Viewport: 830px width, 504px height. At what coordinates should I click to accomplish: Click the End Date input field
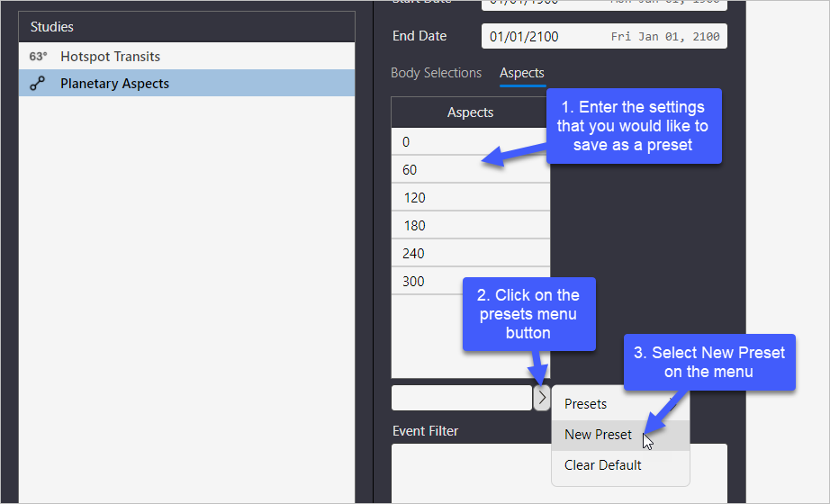tap(604, 36)
